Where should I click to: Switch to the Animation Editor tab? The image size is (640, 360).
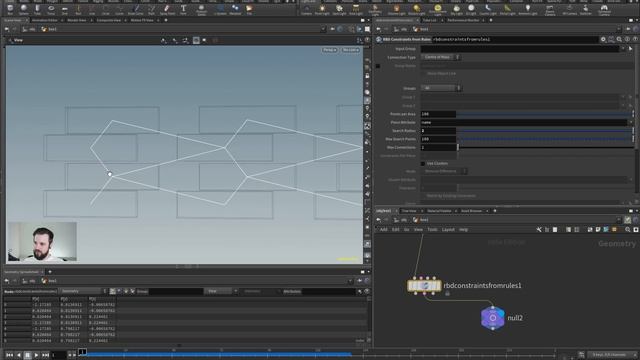pyautogui.click(x=44, y=20)
